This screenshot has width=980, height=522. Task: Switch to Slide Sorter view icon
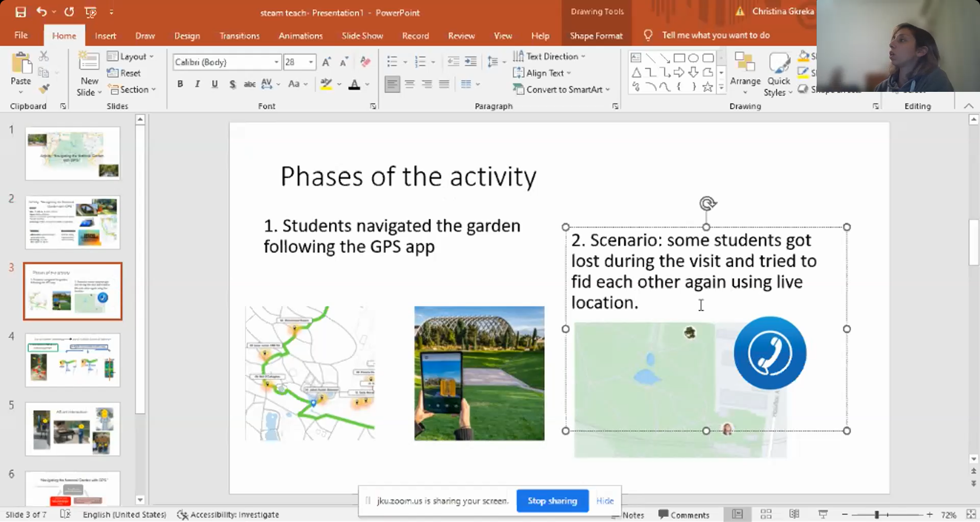[766, 514]
